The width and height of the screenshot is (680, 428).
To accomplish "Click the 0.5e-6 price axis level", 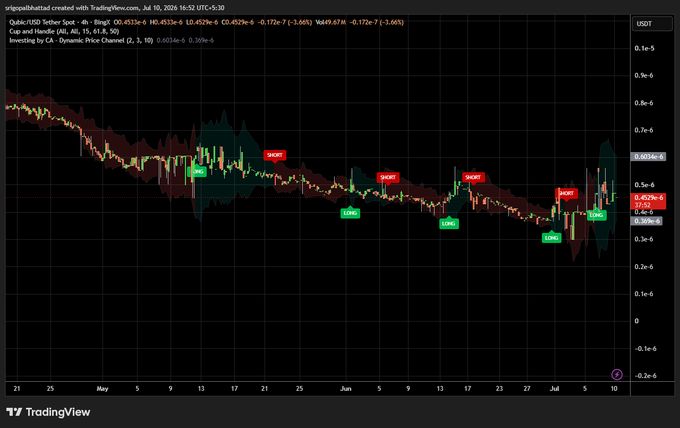I will pos(644,185).
